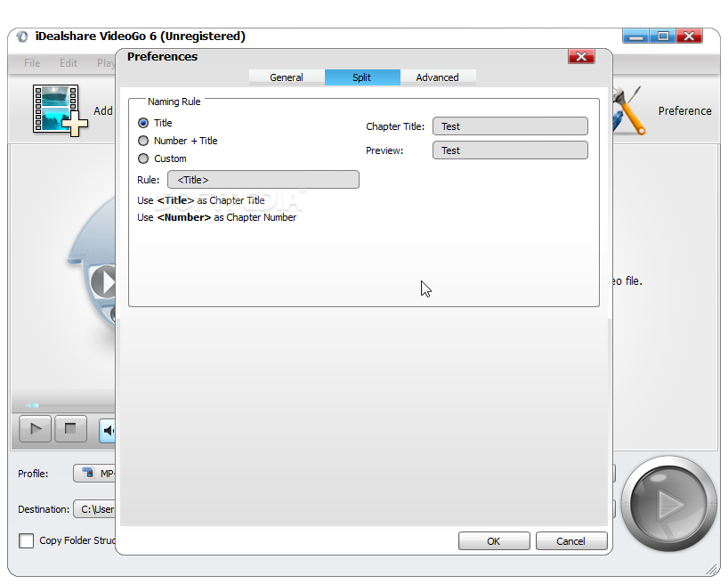Screen dimensions: 728x584
Task: Select the Number + Title radio button
Action: point(143,141)
